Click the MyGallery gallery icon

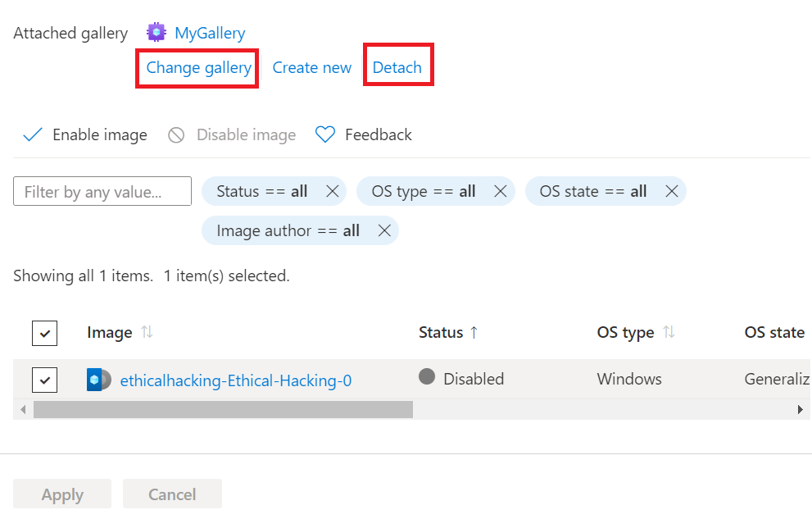pos(156,32)
